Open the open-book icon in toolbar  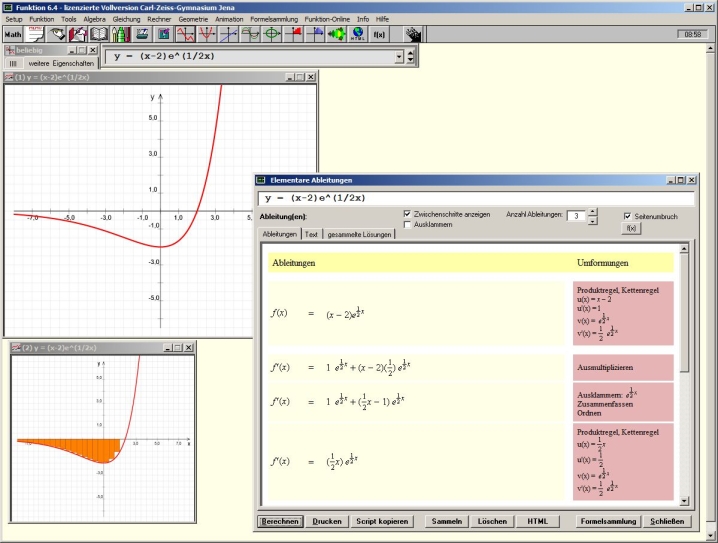point(99,34)
